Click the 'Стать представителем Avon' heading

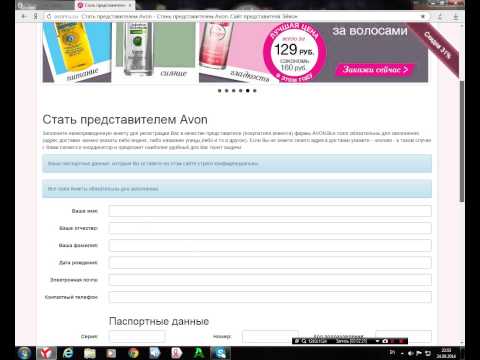125,119
